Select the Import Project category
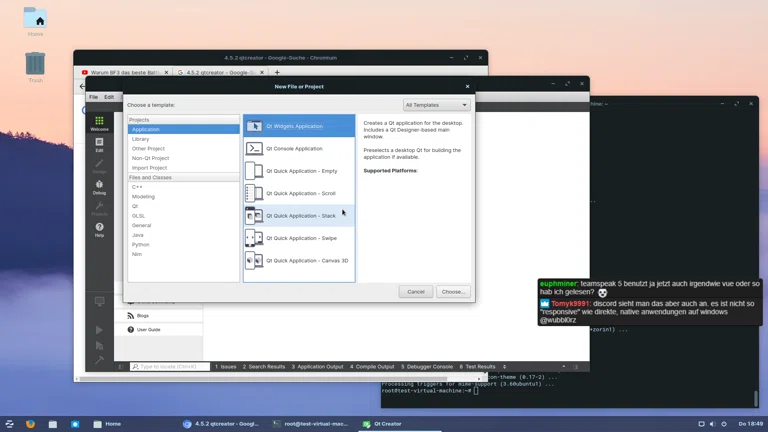The image size is (768, 432). pos(184,168)
